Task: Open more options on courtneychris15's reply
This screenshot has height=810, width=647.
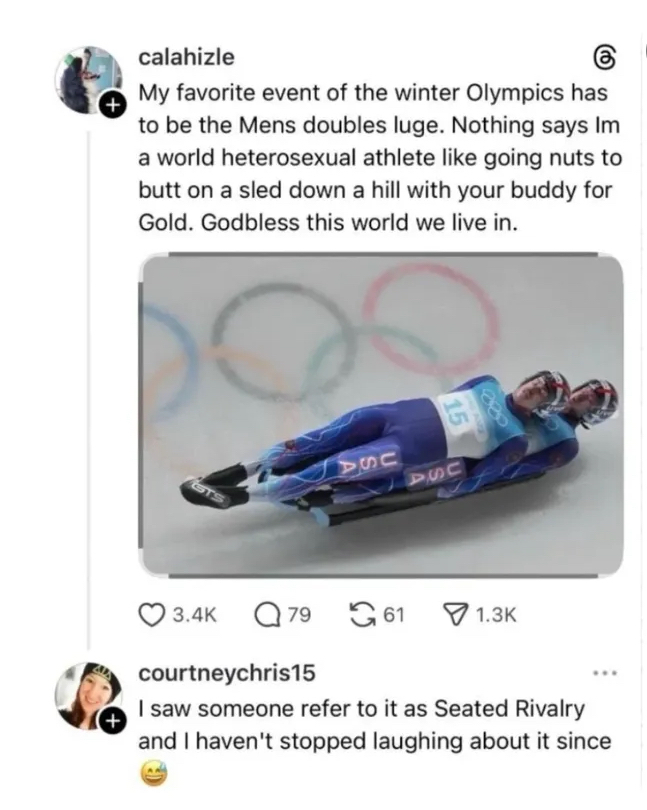Action: click(x=607, y=672)
